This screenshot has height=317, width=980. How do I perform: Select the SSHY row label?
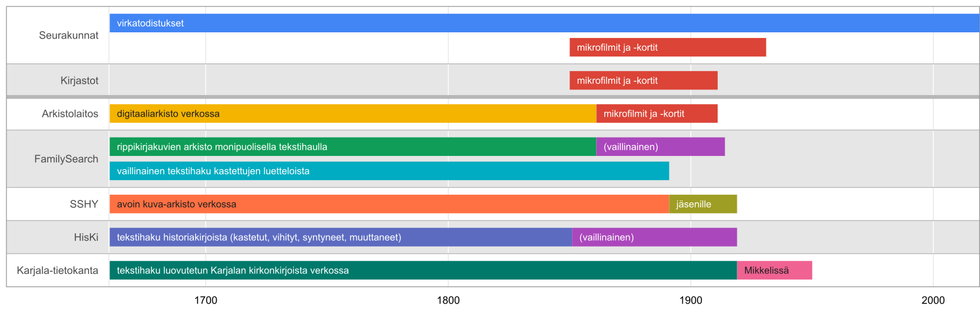84,204
